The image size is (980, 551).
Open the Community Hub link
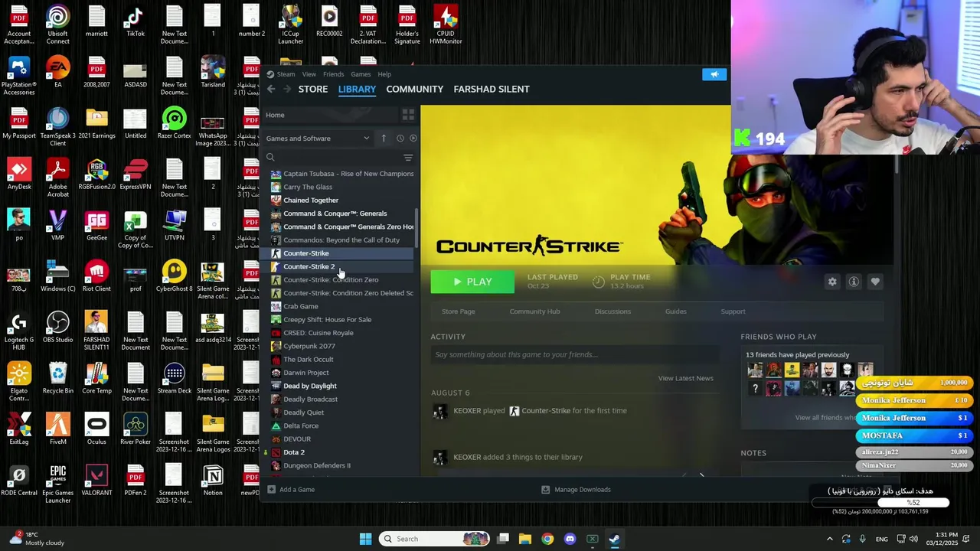[534, 311]
